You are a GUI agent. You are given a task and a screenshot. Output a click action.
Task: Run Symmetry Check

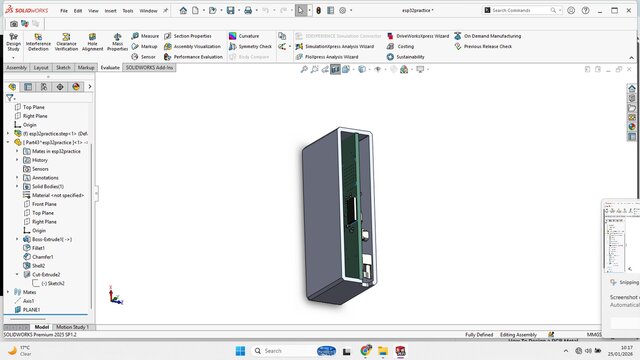[x=250, y=47]
